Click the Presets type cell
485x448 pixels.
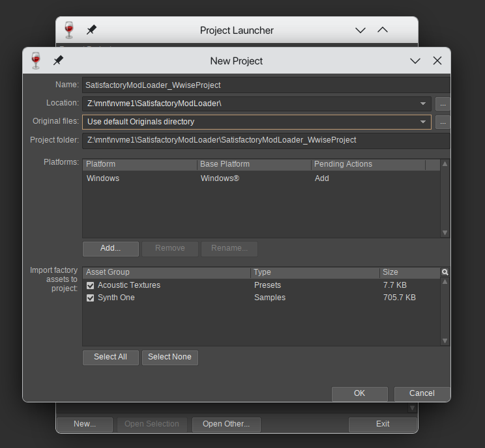click(x=267, y=285)
